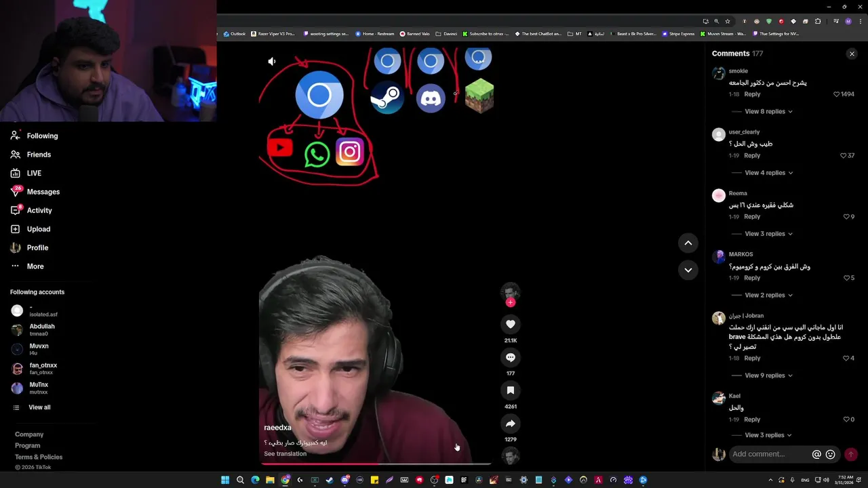This screenshot has width=868, height=488.
Task: Go to the previous video with up arrow
Action: (688, 243)
